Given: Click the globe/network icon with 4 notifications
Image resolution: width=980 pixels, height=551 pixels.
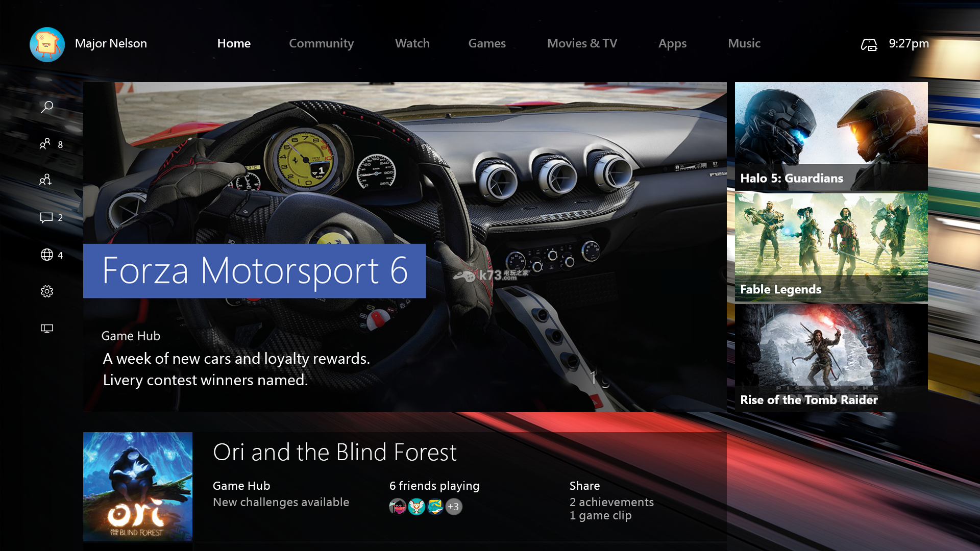Looking at the screenshot, I should pos(46,254).
